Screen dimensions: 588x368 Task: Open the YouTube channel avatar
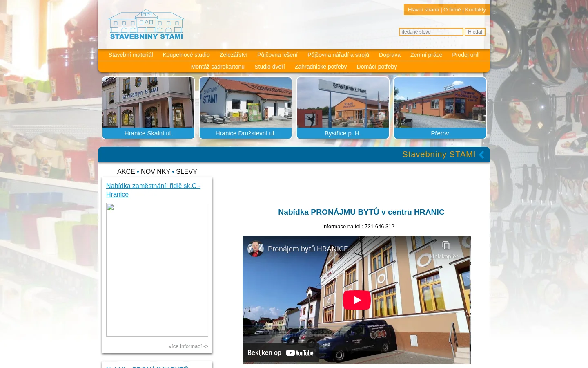(x=256, y=249)
